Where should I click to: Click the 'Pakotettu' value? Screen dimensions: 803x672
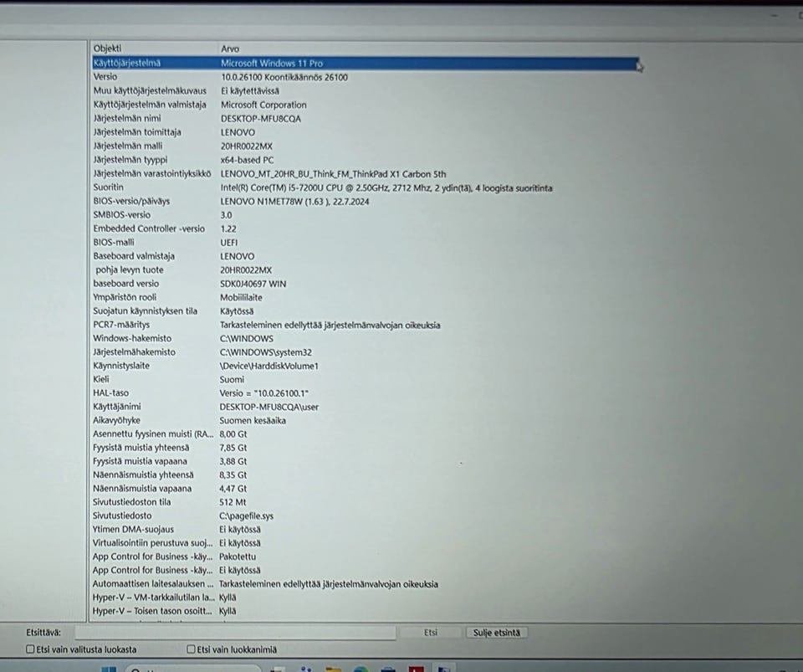(x=238, y=557)
